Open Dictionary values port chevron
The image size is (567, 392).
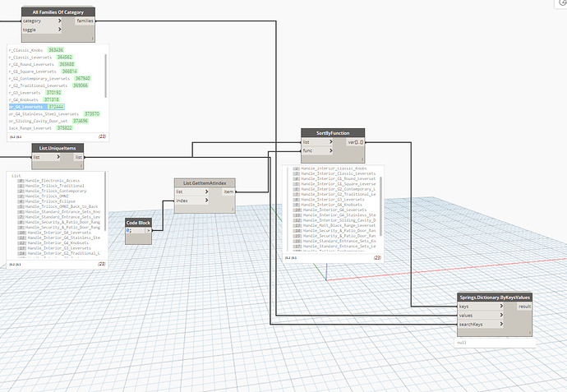(501, 315)
